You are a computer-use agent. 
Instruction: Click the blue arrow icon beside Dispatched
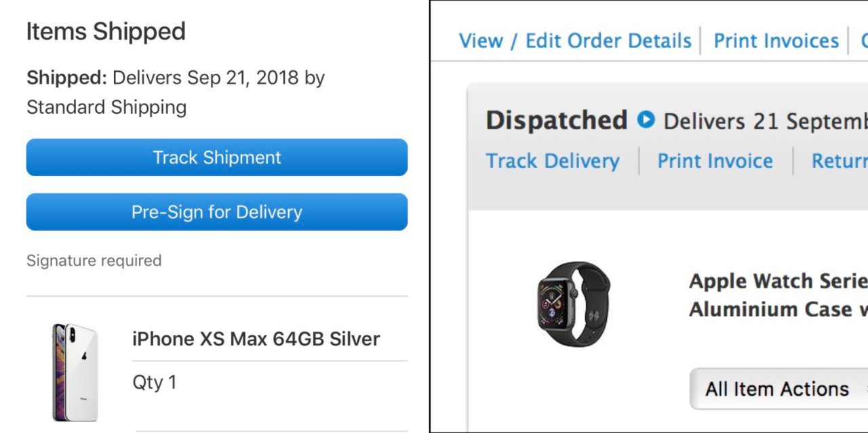[x=646, y=121]
